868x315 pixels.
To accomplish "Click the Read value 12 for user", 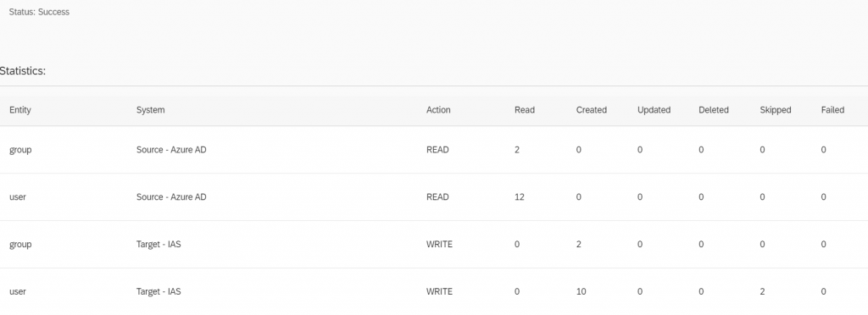I will pos(520,197).
